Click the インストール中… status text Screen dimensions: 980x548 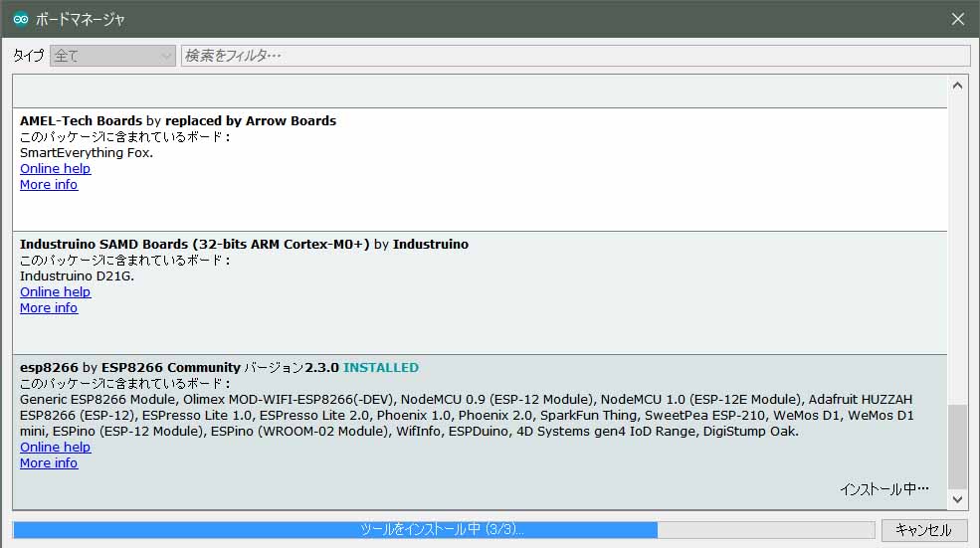click(x=883, y=489)
